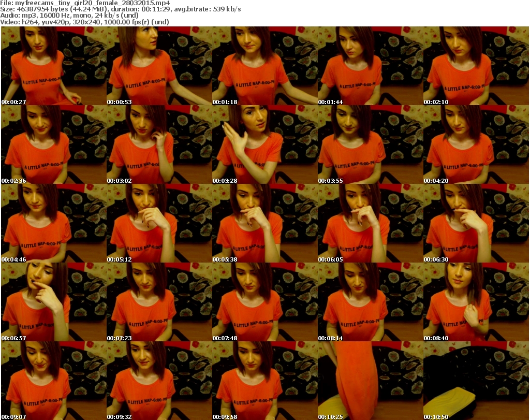Click the Video h264 info line
The height and width of the screenshot is (420, 530).
tap(84, 22)
